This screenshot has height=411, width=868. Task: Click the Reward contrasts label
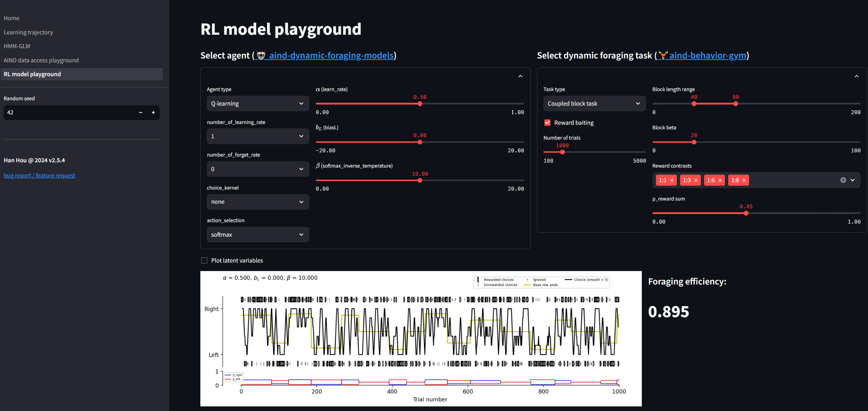click(672, 166)
